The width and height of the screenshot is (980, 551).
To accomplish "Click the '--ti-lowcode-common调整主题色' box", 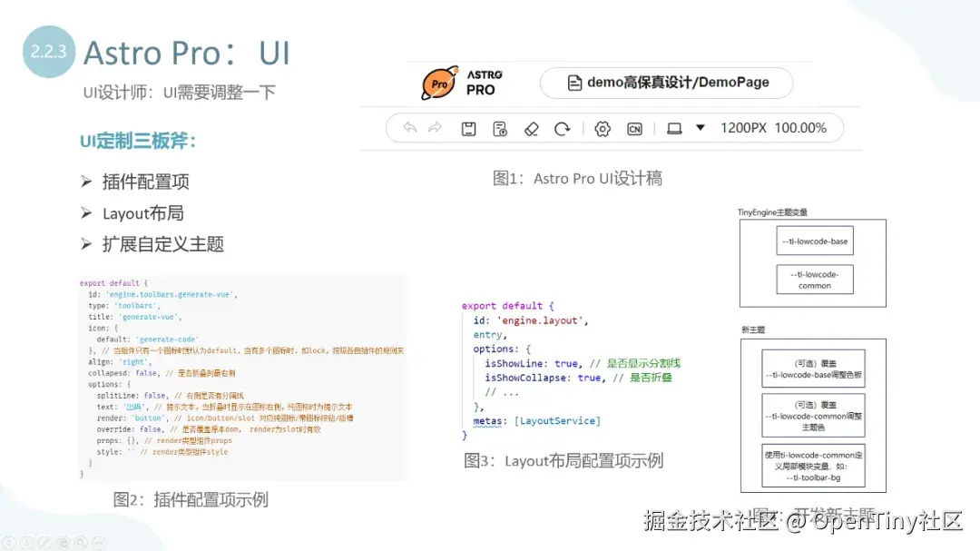I will [x=813, y=415].
